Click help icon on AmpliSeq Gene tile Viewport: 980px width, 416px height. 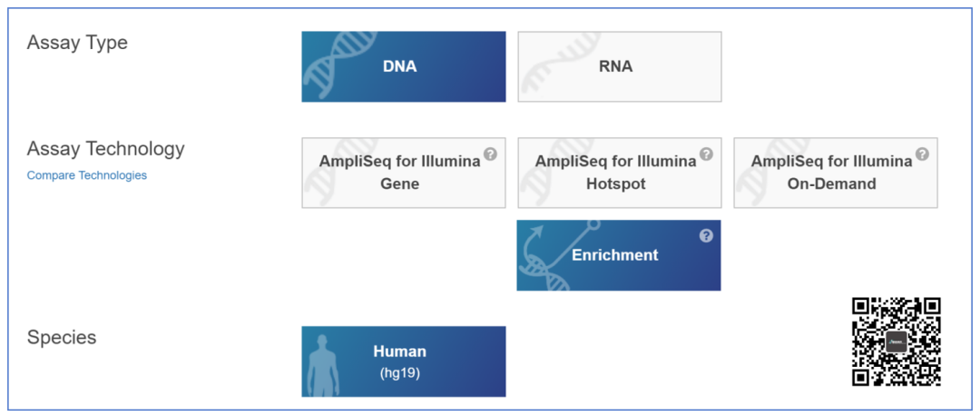490,154
